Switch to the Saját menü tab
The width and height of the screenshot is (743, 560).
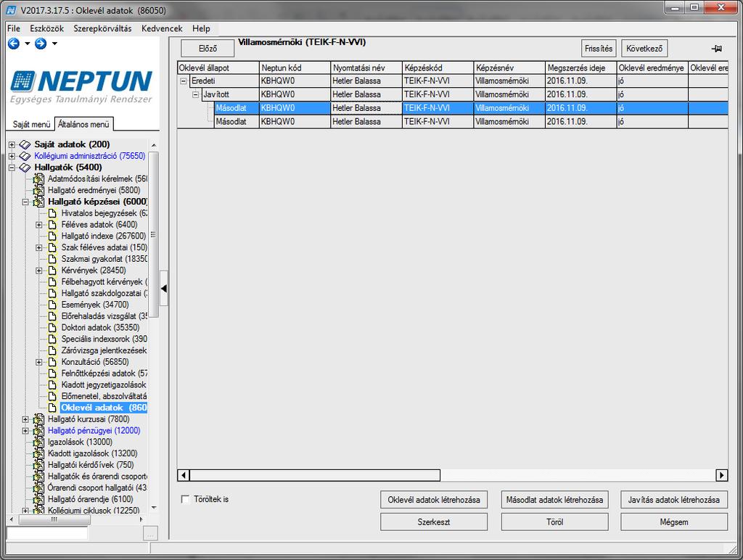coord(31,124)
